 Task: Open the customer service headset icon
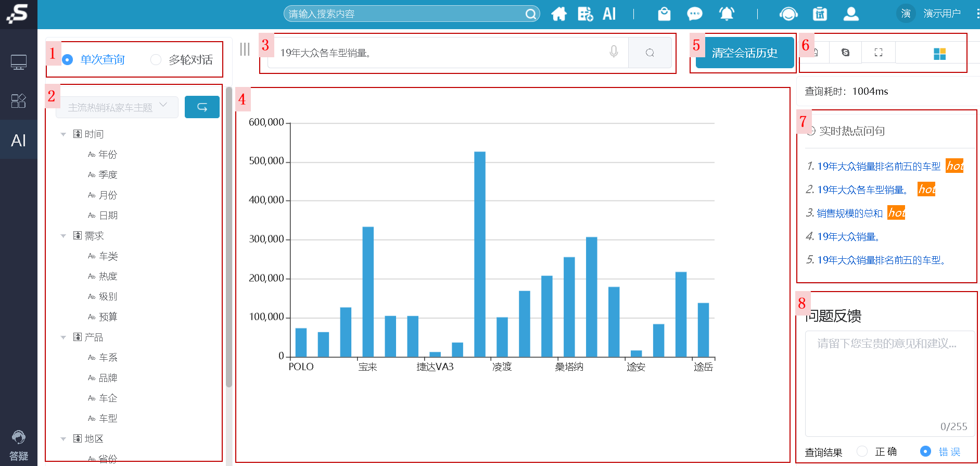[788, 14]
